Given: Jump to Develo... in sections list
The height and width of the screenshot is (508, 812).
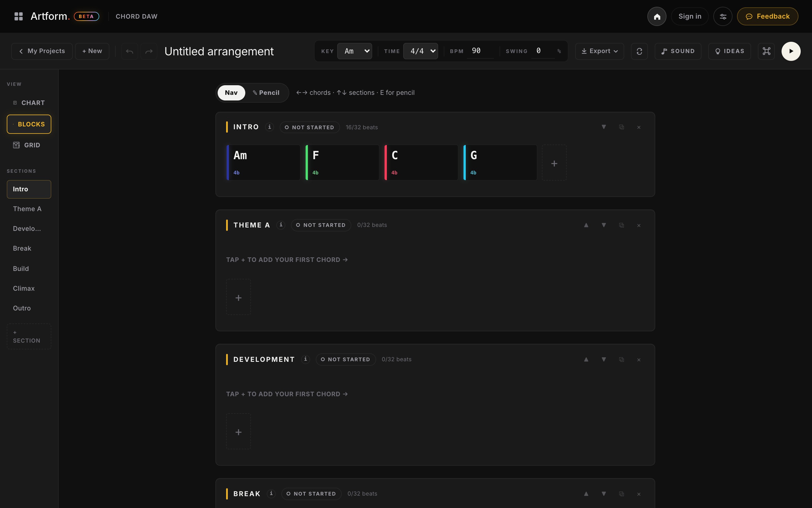Looking at the screenshot, I should click(x=29, y=229).
